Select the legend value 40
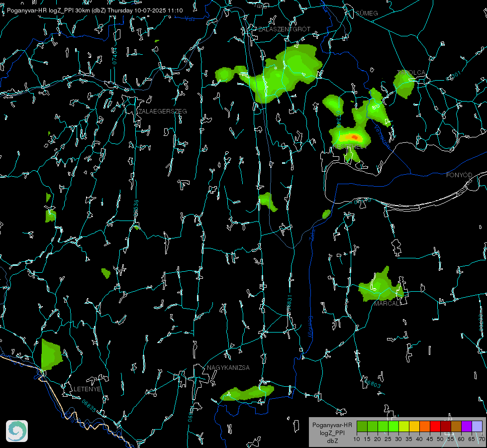The width and height of the screenshot is (487, 448). tap(419, 439)
